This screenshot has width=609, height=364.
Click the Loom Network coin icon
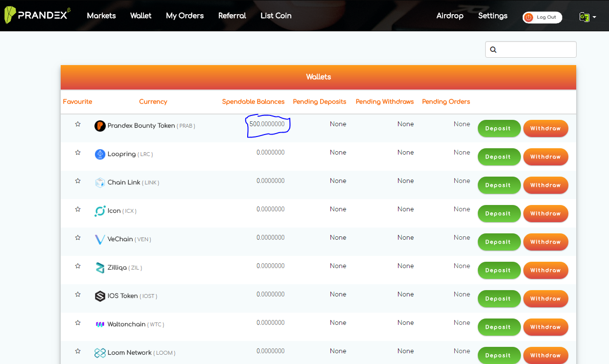[100, 353]
